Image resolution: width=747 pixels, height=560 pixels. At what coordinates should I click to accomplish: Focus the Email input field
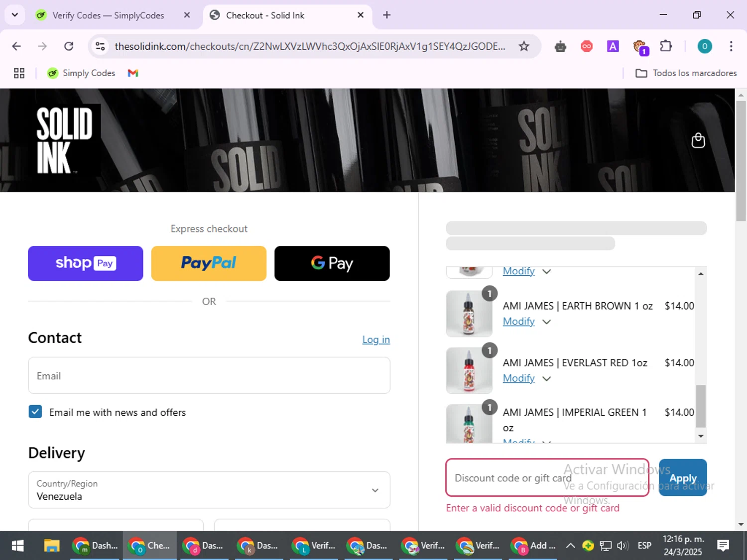tap(209, 375)
